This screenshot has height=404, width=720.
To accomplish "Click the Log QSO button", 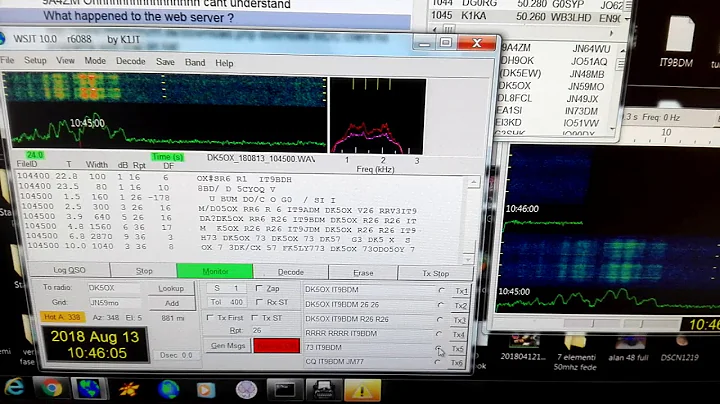I will coord(69,270).
